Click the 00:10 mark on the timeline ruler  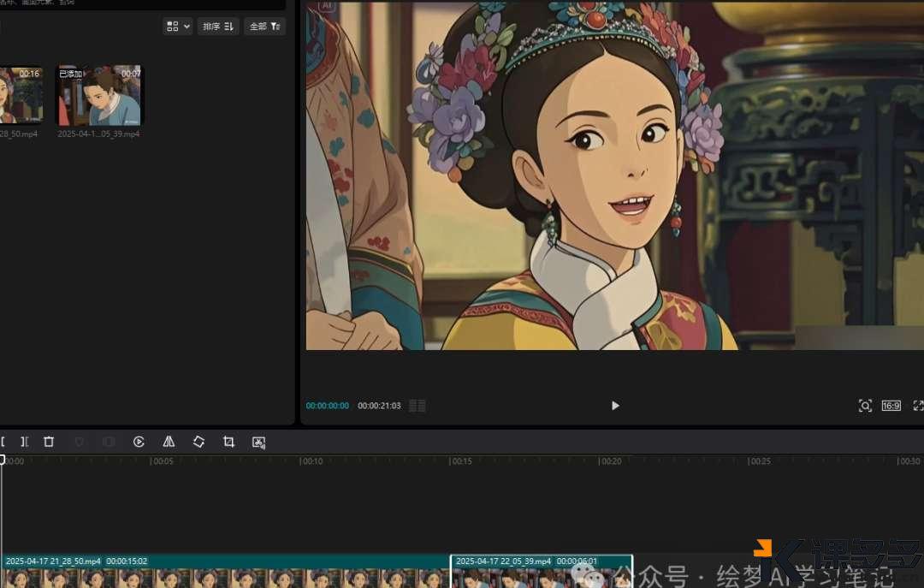(310, 461)
